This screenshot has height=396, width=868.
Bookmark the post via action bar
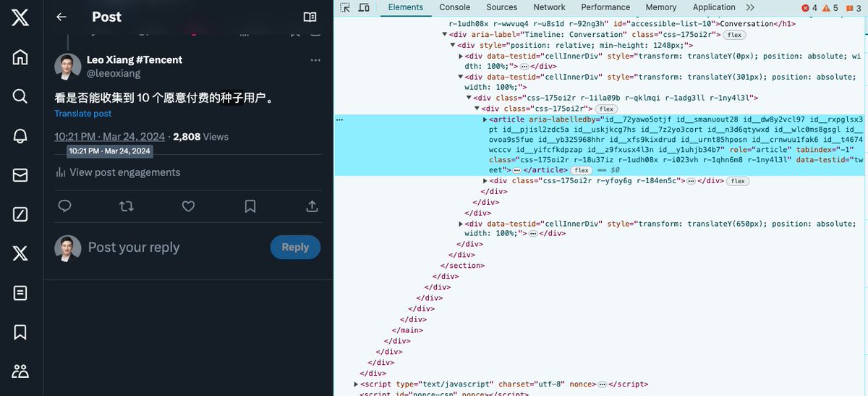coord(250,206)
